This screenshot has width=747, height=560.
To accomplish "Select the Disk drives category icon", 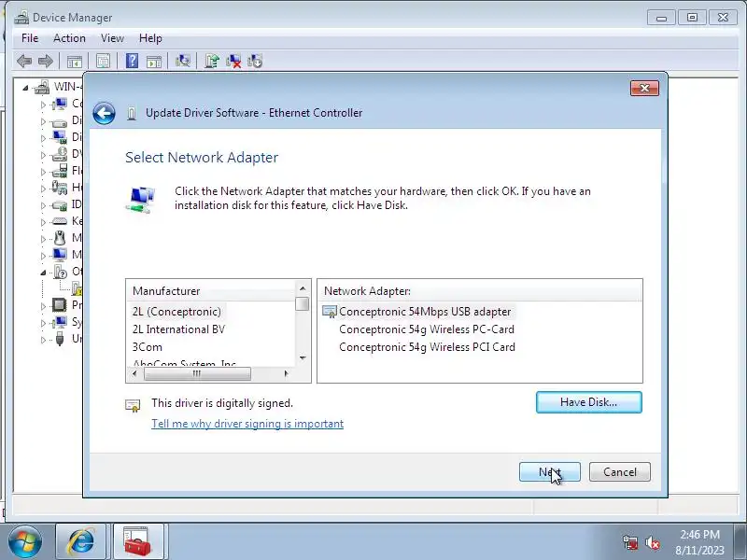I will pyautogui.click(x=60, y=122).
